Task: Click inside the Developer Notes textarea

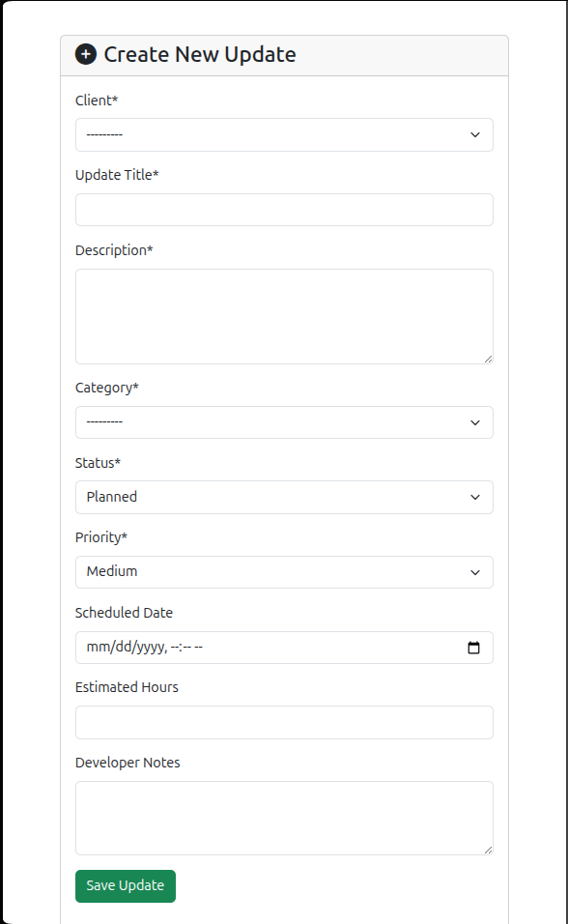Action: [284, 817]
